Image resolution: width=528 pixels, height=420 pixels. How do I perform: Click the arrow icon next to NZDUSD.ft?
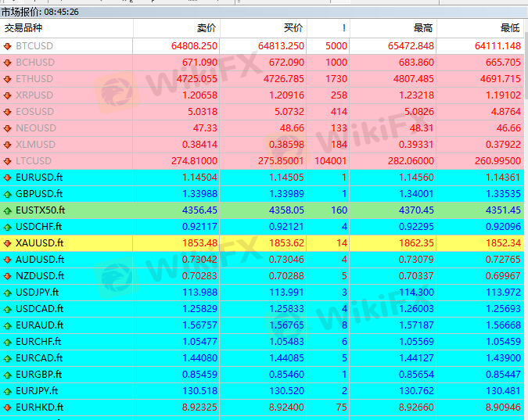tap(8, 276)
